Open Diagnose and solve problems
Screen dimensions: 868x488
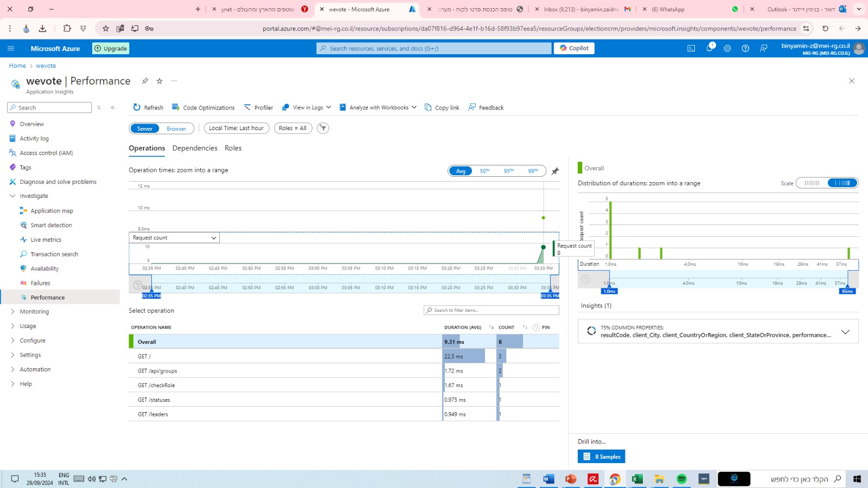pos(58,182)
